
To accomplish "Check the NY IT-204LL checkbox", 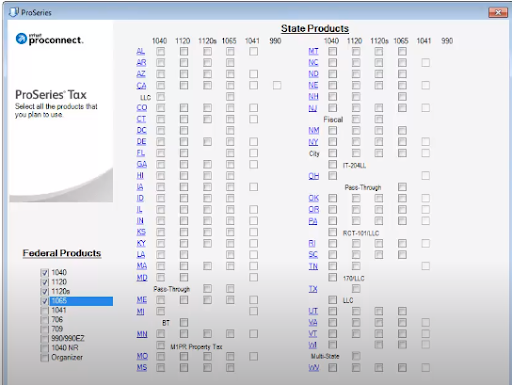I will pyautogui.click(x=332, y=164).
